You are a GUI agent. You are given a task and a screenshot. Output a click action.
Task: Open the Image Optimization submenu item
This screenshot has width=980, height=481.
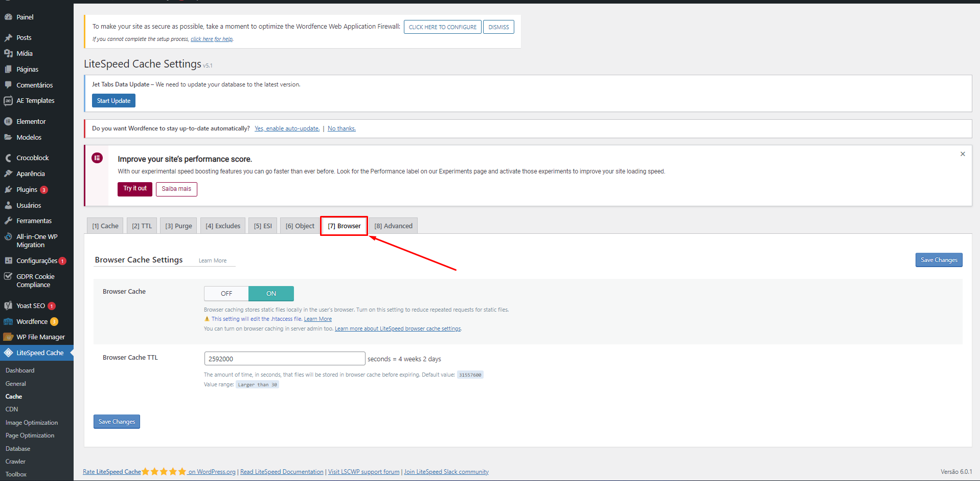(x=32, y=423)
